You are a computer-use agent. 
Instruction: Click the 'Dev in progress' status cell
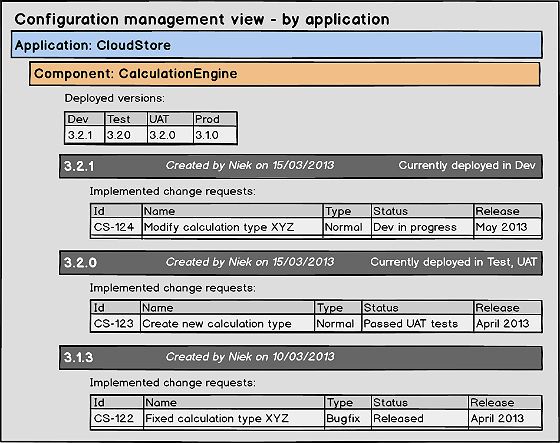click(x=422, y=227)
